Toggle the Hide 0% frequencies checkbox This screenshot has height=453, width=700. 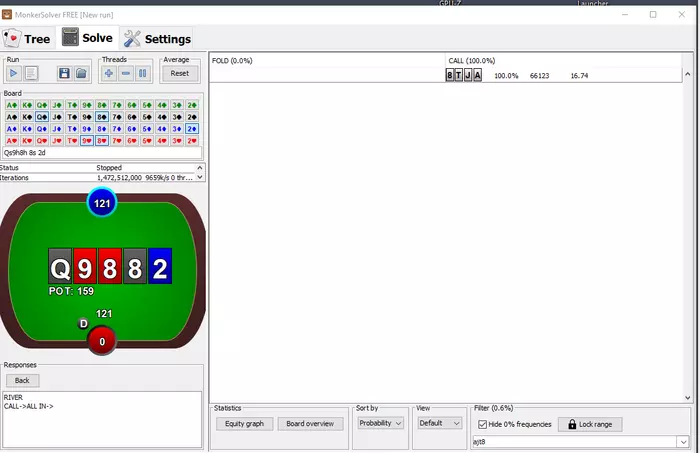[x=482, y=424]
